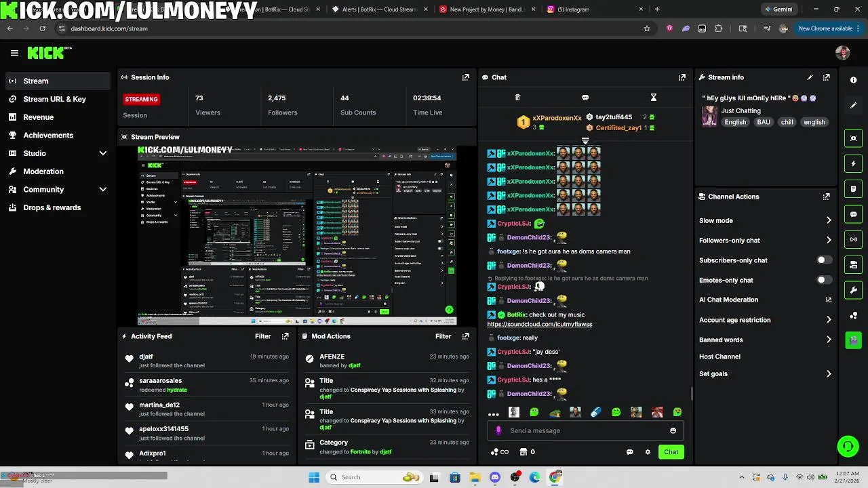Viewport: 868px width, 488px height.
Task: Click Host Channel in Channel Actions
Action: point(719,357)
